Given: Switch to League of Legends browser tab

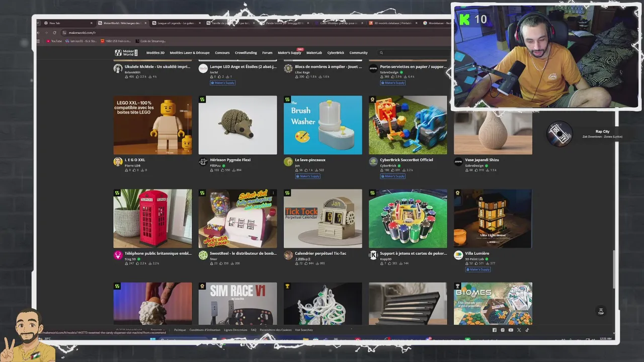Looking at the screenshot, I should 176,23.
